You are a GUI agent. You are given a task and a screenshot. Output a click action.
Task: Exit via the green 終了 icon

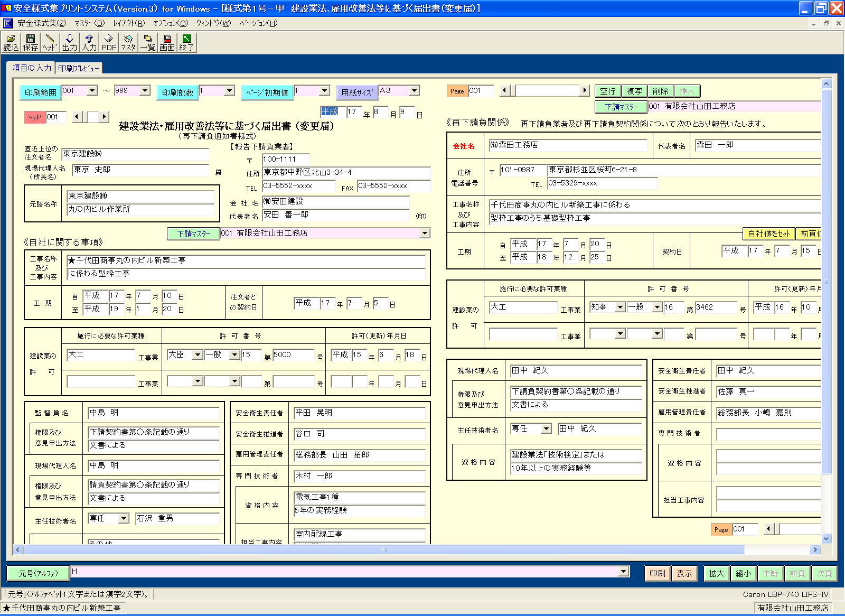click(186, 41)
